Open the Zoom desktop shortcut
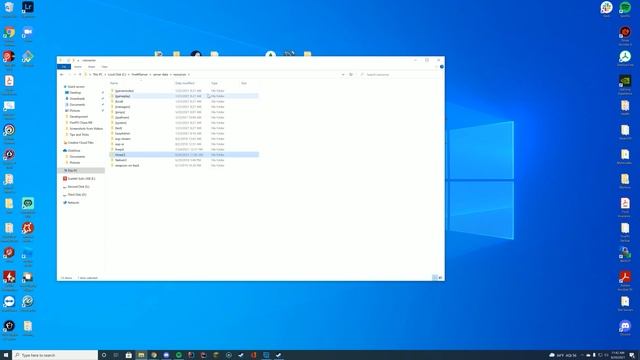Image resolution: width=640 pixels, height=360 pixels. [x=28, y=34]
